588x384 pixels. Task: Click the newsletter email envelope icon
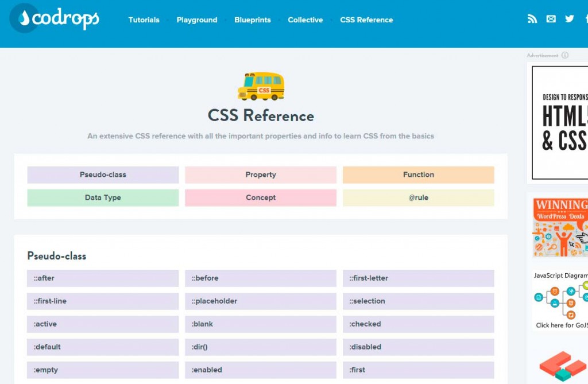point(551,18)
